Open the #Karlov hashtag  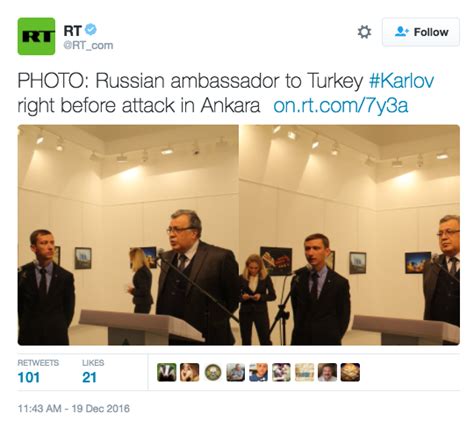tap(401, 81)
